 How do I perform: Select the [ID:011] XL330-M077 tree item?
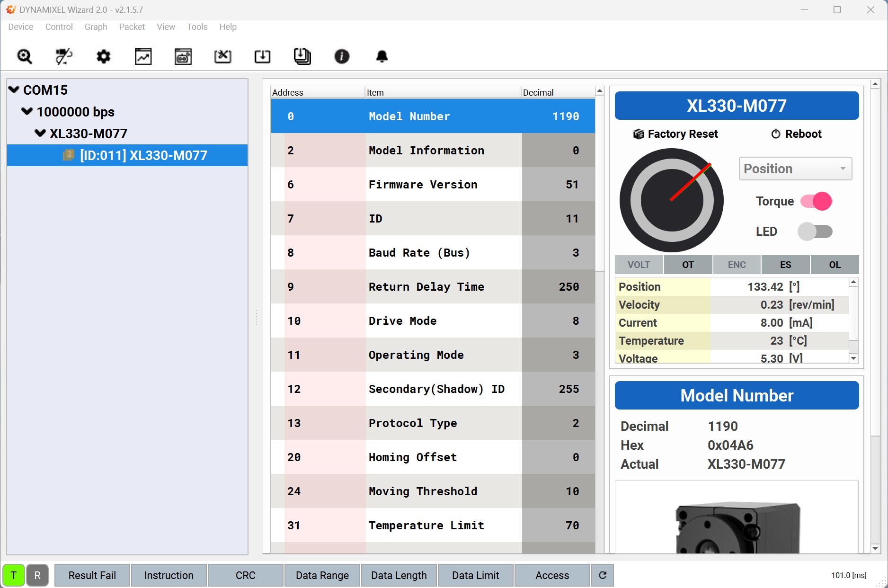[x=127, y=155]
